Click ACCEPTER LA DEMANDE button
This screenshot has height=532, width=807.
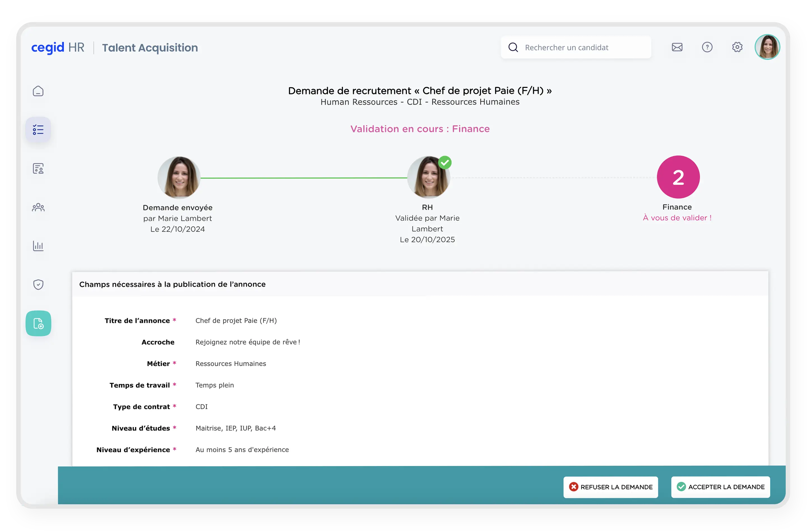coord(720,487)
